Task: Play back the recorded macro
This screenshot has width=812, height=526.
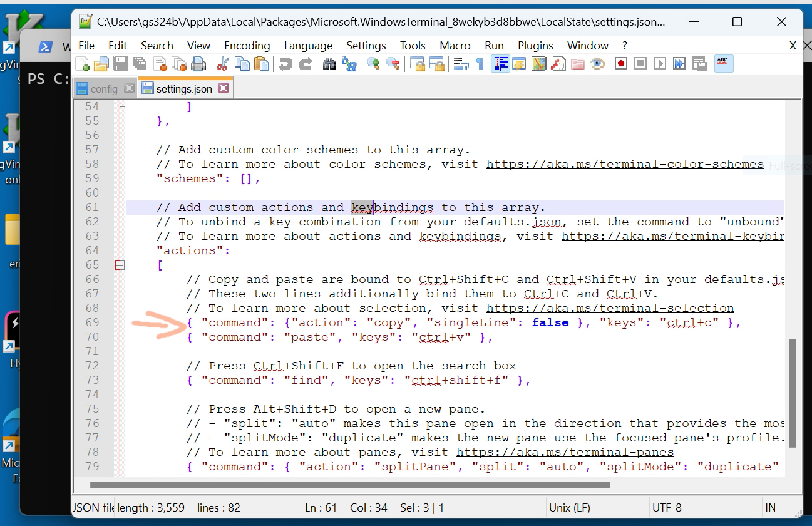Action: (659, 64)
